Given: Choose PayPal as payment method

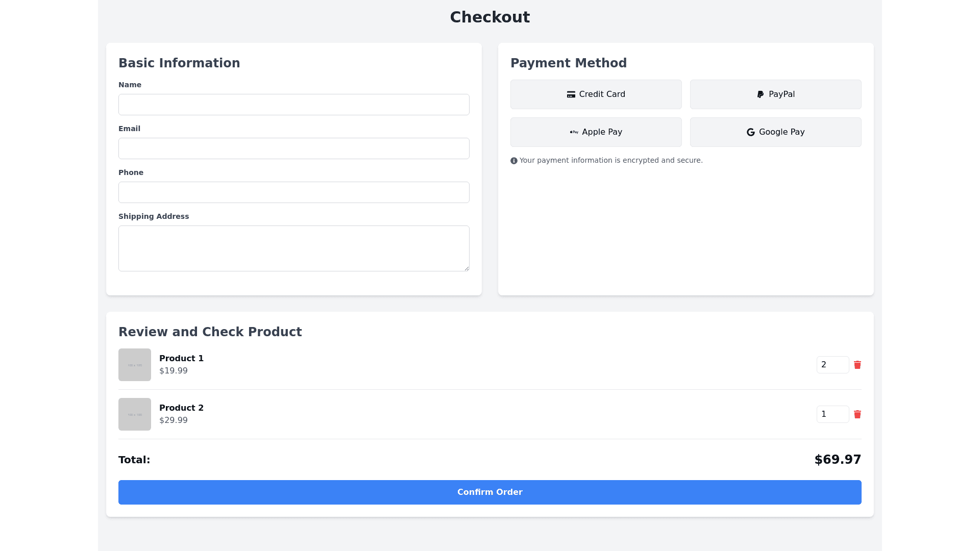Looking at the screenshot, I should [x=775, y=94].
